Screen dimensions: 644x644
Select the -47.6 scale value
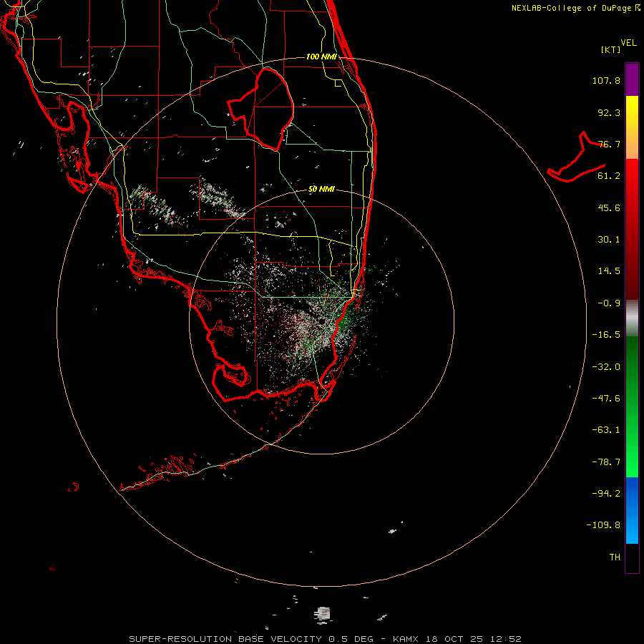pos(606,399)
